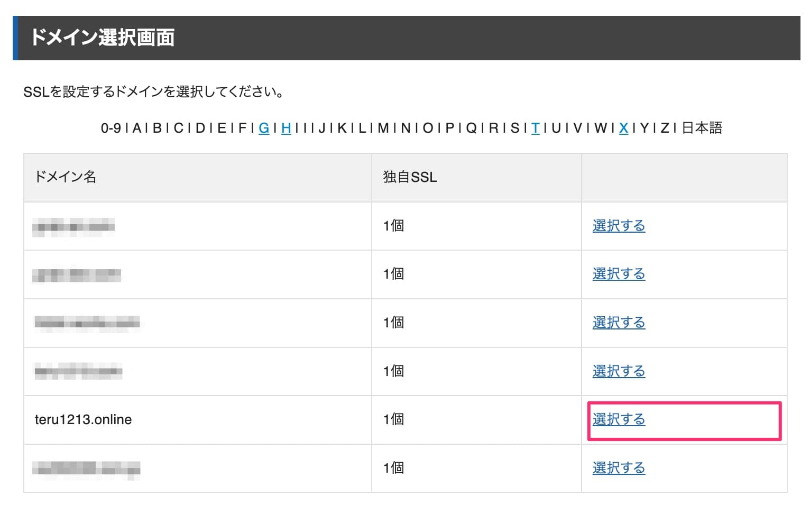
Task: Click the teru1213.online domain name cell
Action: click(x=82, y=419)
